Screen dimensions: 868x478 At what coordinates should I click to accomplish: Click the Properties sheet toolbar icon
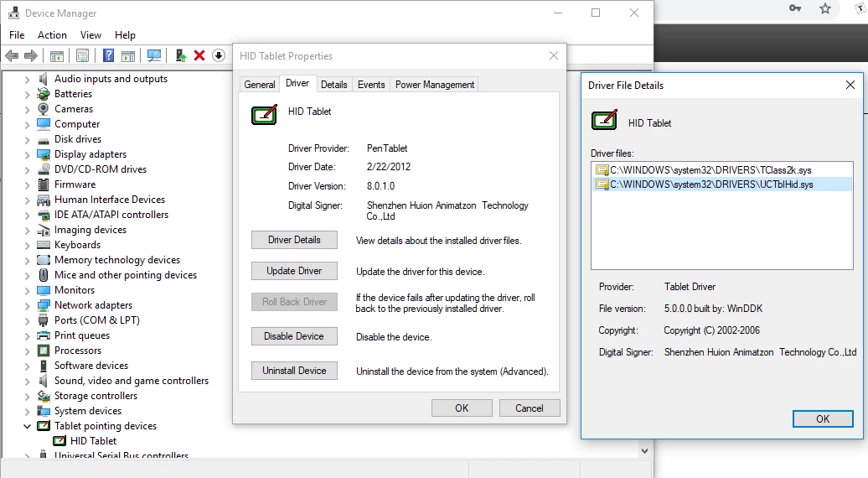82,55
